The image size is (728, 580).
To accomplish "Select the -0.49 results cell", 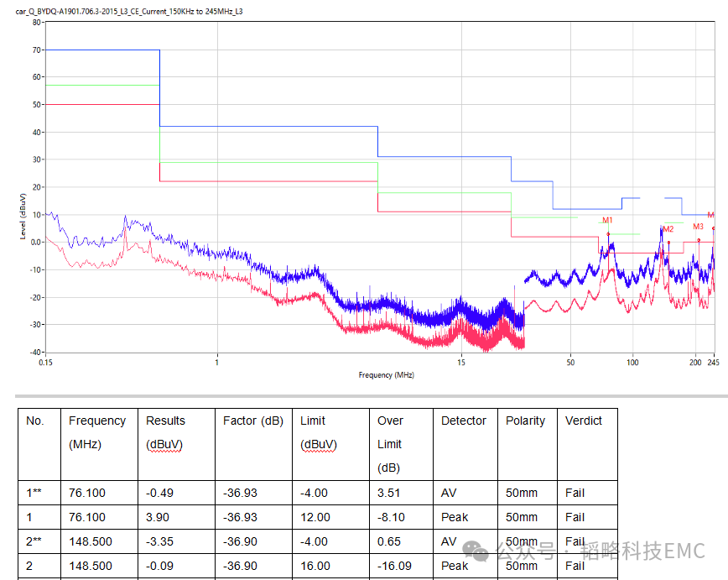I will click(159, 493).
